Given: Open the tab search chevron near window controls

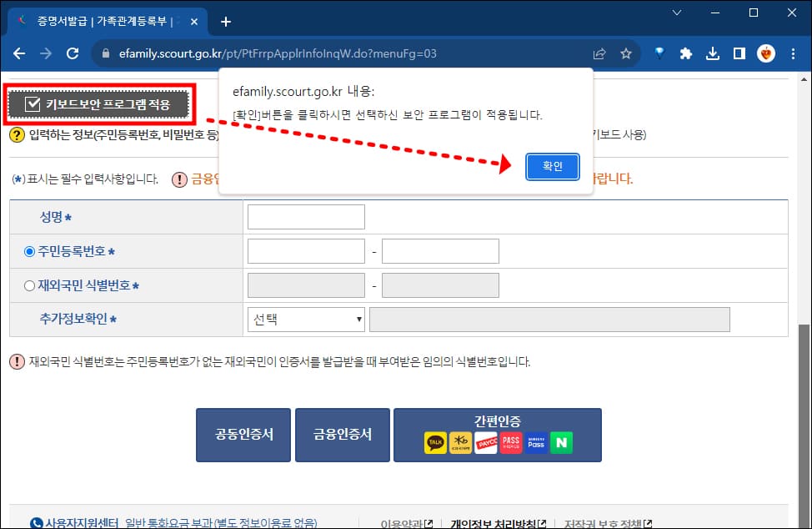Looking at the screenshot, I should [x=677, y=13].
